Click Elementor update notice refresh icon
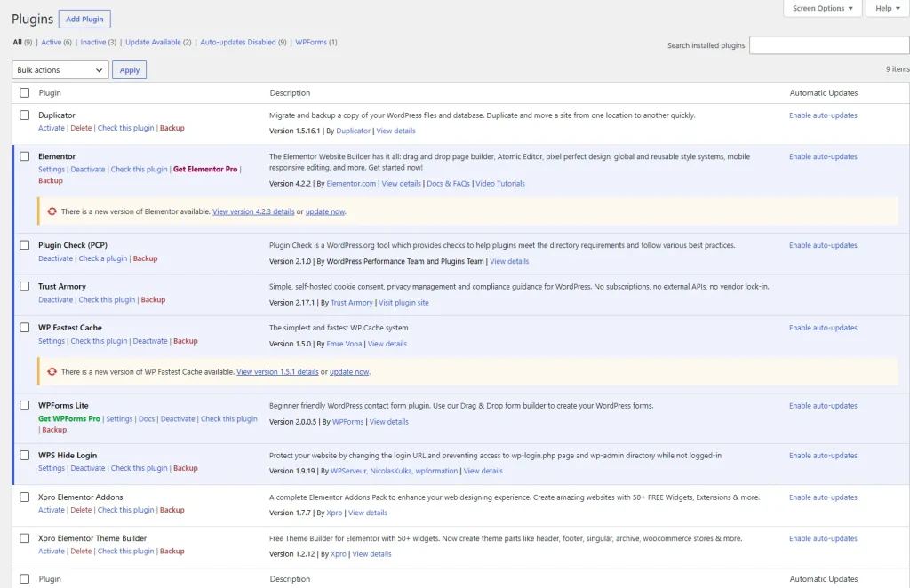The width and height of the screenshot is (910, 588). (x=52, y=211)
